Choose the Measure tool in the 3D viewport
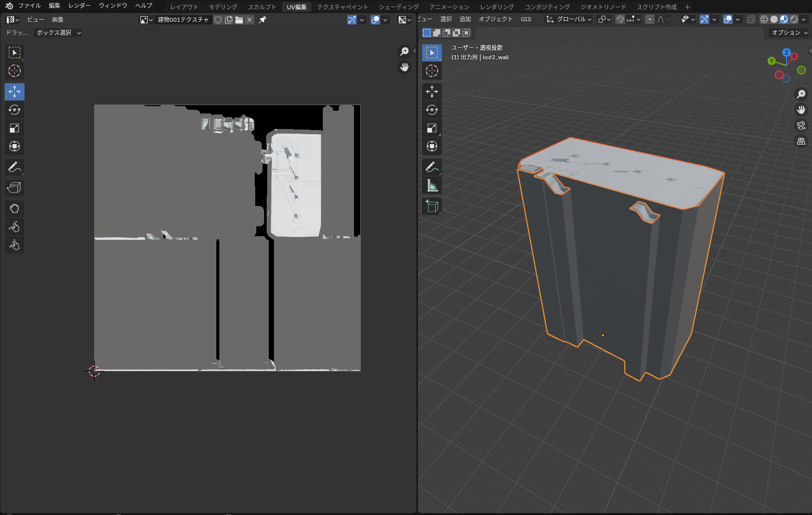Viewport: 812px width, 515px height. [432, 186]
